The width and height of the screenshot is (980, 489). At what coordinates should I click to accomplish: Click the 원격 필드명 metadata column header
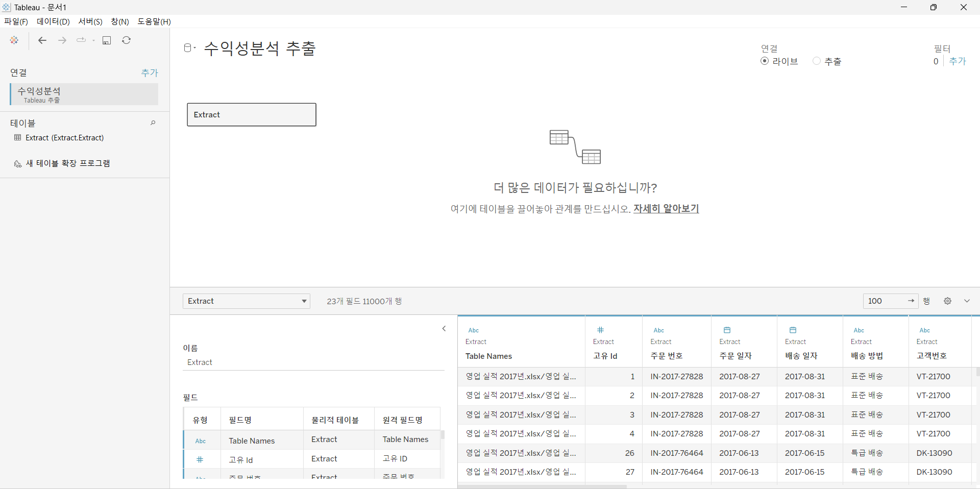point(407,420)
